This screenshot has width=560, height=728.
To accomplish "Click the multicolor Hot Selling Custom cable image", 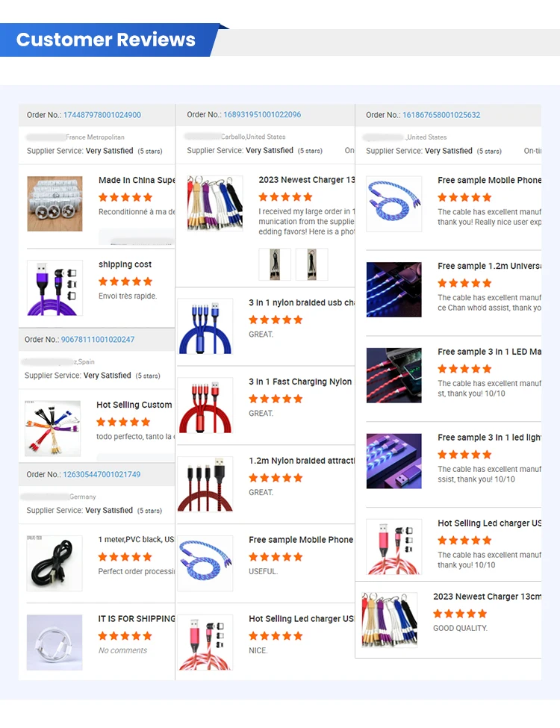I will pos(52,429).
